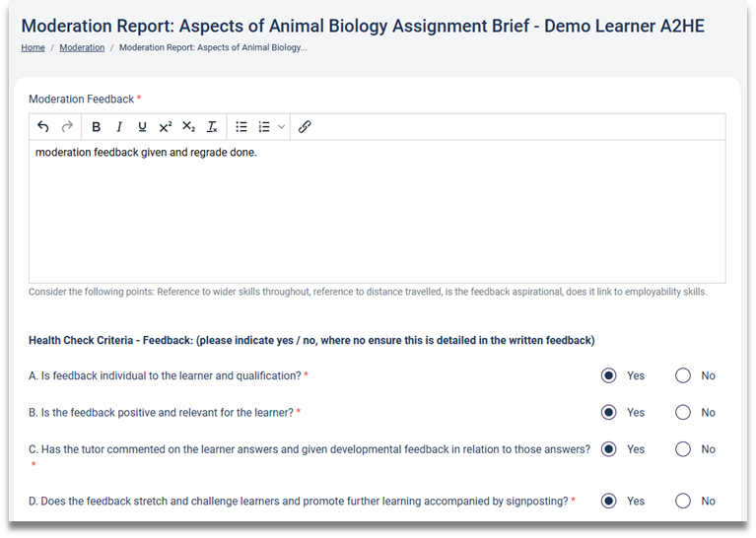
Task: Toggle bold formatting in the editor
Action: [x=96, y=127]
